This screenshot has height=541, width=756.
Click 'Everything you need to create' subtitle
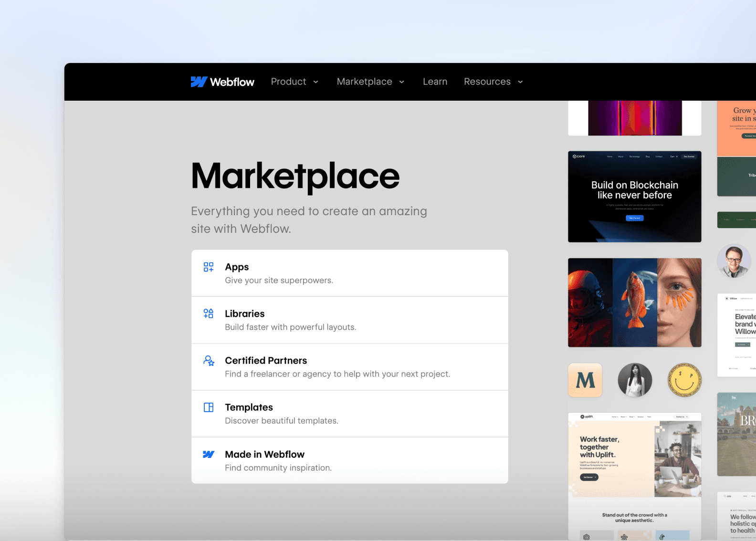coord(309,220)
